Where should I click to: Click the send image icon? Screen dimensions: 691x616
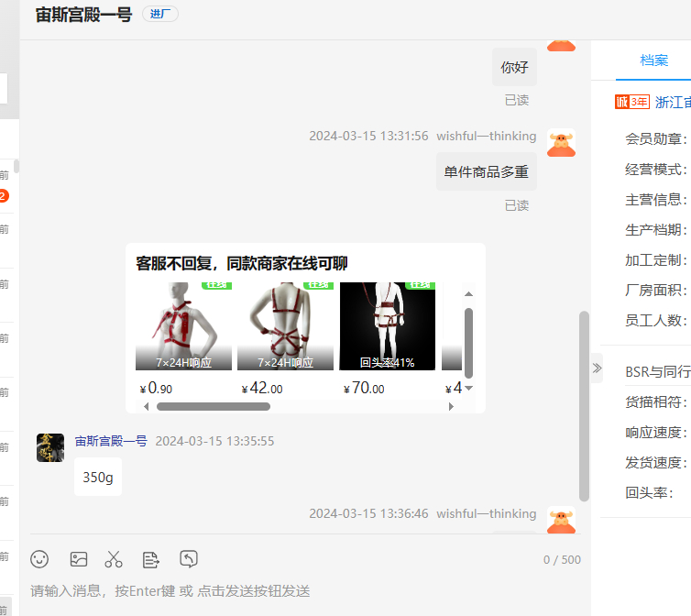[x=79, y=558]
